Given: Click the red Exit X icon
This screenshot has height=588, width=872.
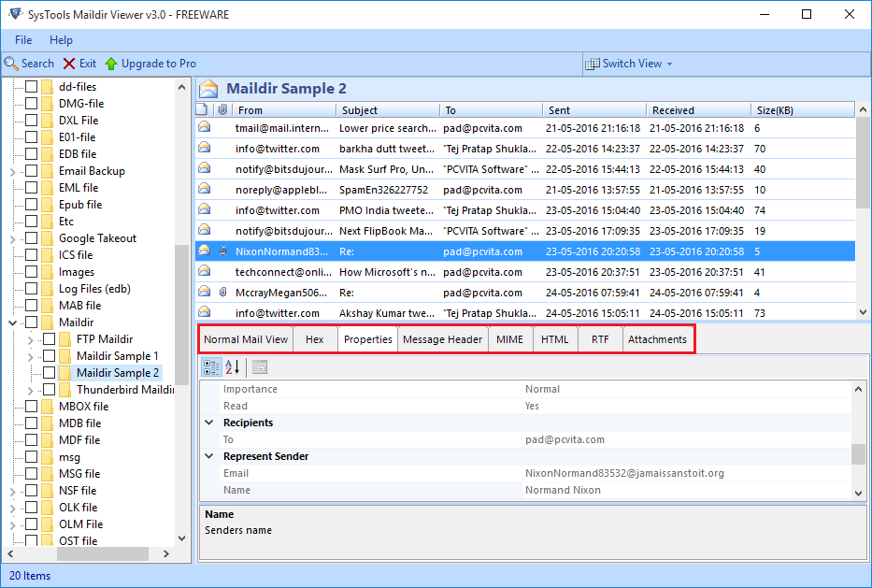Looking at the screenshot, I should [x=69, y=64].
